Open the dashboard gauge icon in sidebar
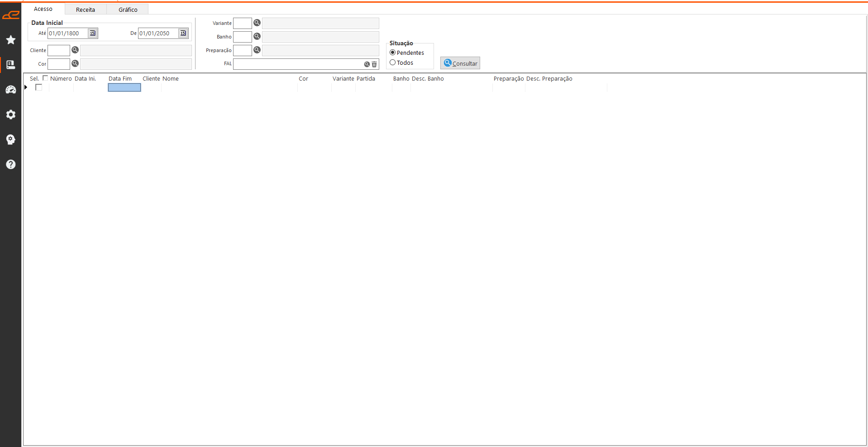The height and width of the screenshot is (447, 868). click(x=11, y=90)
